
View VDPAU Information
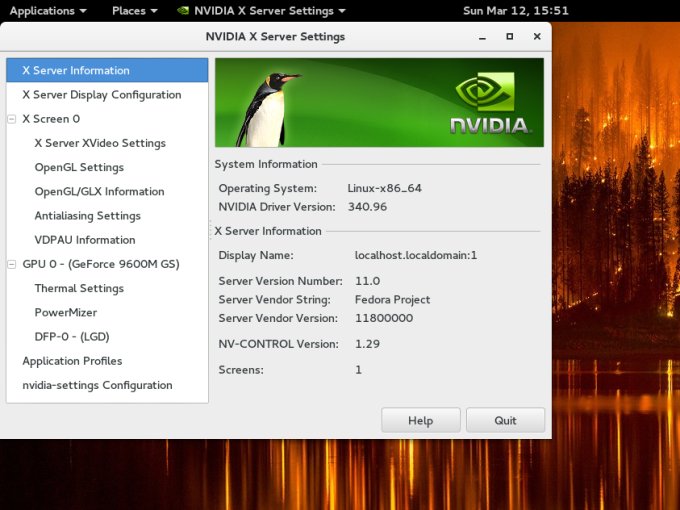point(84,240)
